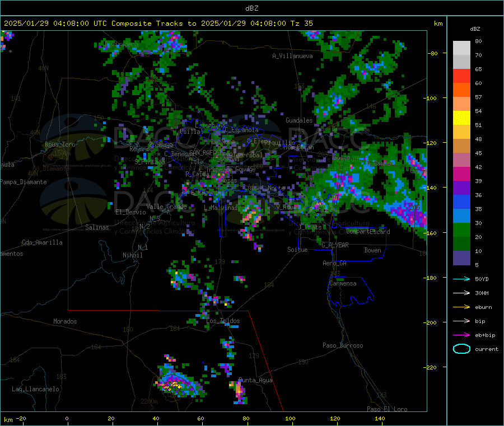Click the 'km' unit label at top right
The image size is (504, 426).
point(438,24)
